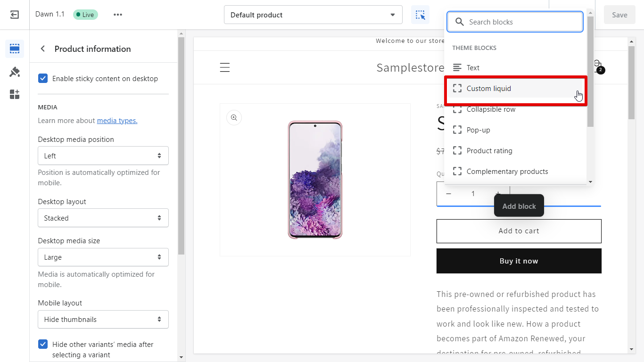Open the Default product template selector
The image size is (644, 362).
312,15
